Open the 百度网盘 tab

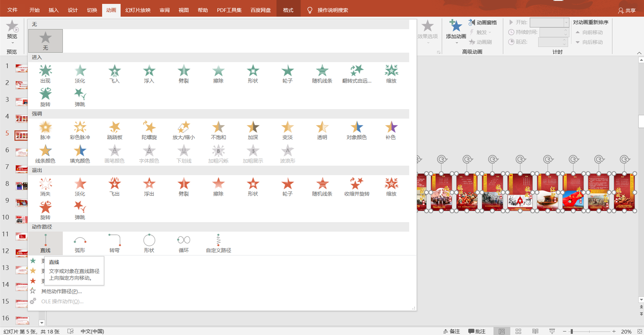click(x=260, y=10)
